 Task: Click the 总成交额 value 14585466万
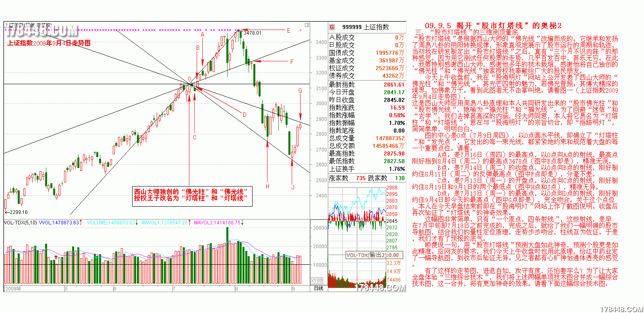tap(388, 146)
